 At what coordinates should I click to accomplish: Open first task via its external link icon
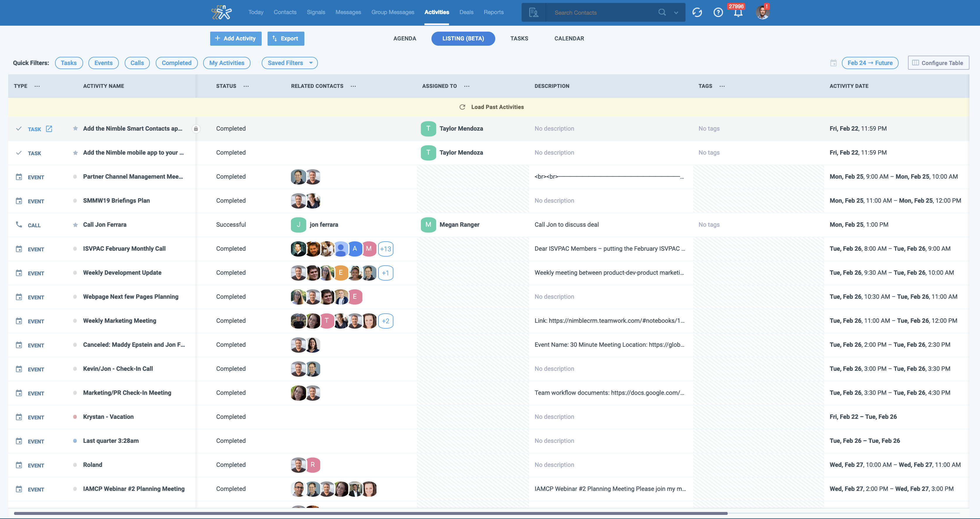click(49, 129)
